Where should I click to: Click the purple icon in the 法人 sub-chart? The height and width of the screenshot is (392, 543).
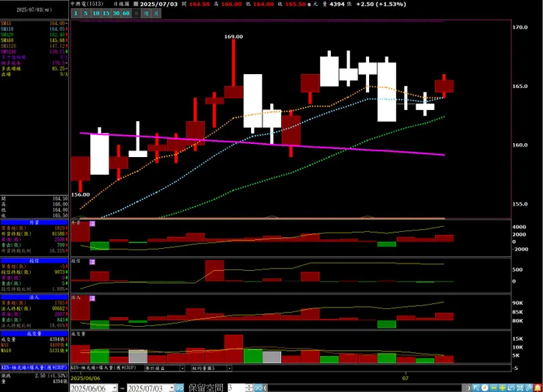[92, 298]
